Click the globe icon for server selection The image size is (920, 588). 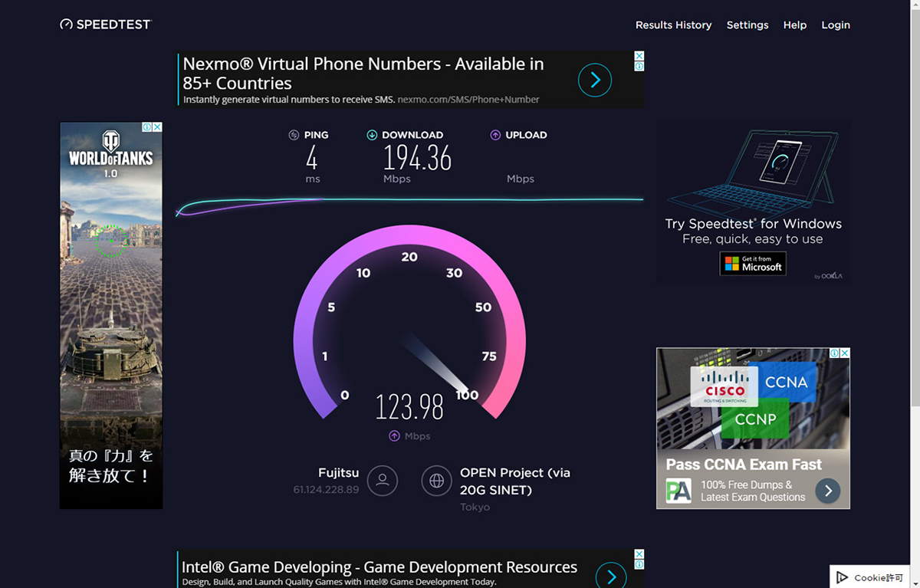[436, 481]
